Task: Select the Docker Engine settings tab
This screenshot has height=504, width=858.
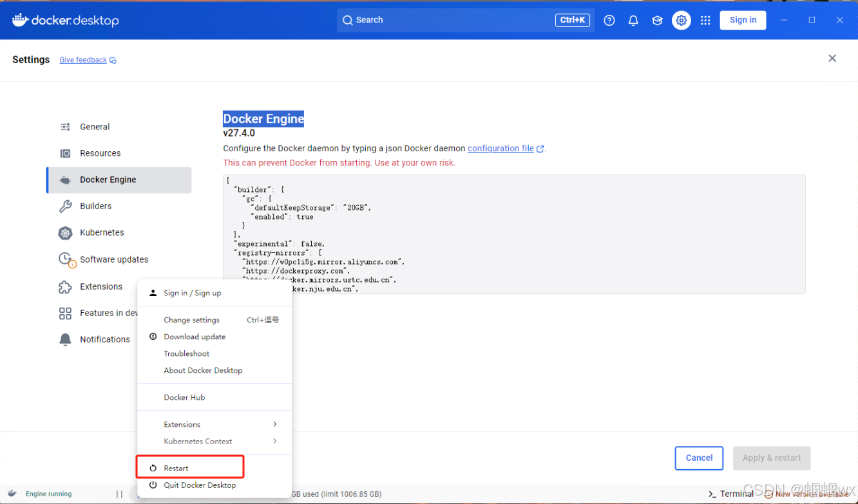Action: pyautogui.click(x=119, y=180)
